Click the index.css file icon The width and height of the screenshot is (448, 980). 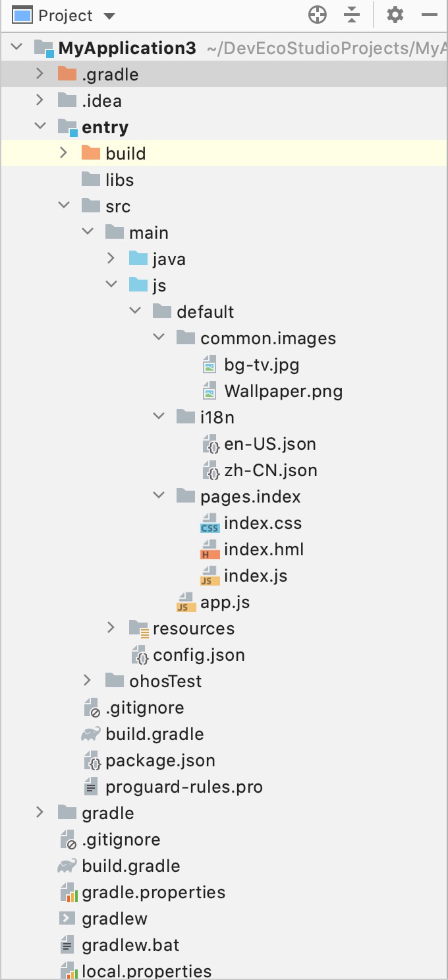(x=210, y=523)
